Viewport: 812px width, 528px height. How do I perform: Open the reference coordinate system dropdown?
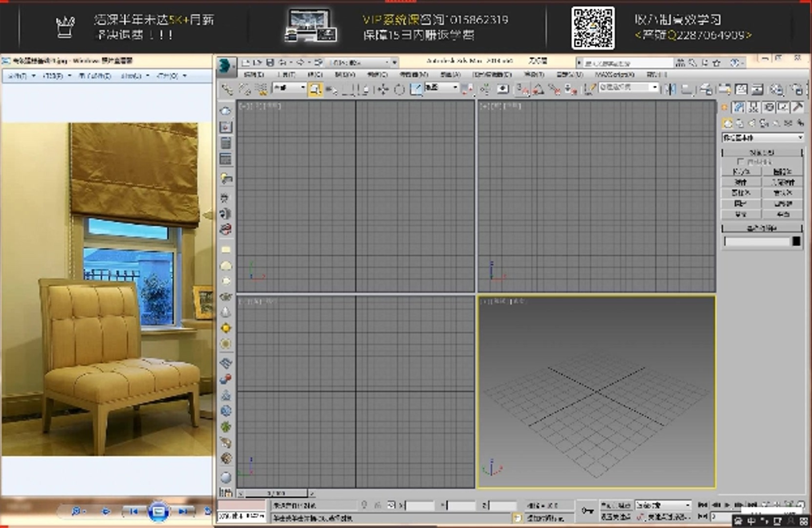(442, 88)
